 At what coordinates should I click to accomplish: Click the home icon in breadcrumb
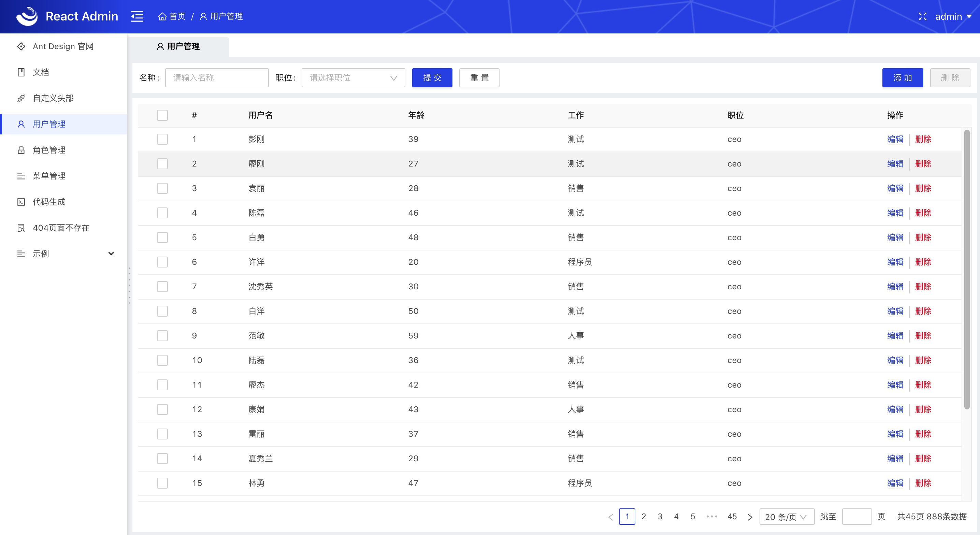[162, 16]
